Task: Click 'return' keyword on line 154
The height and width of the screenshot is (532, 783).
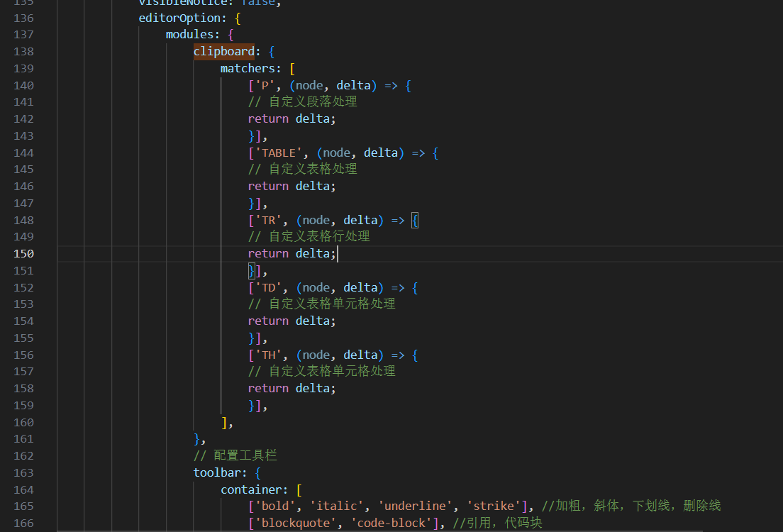Action: [268, 321]
